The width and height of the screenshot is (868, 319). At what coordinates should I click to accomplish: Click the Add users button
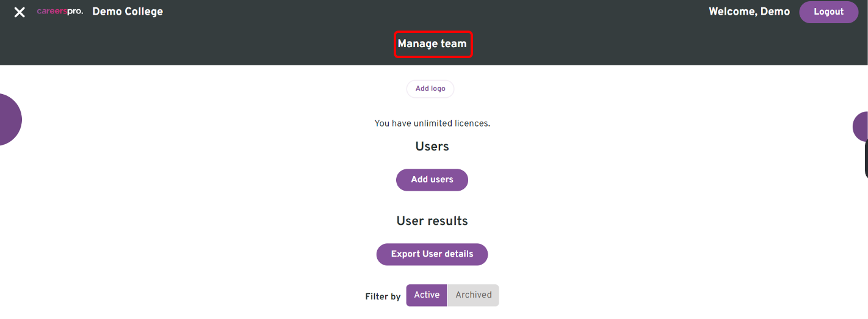click(432, 180)
